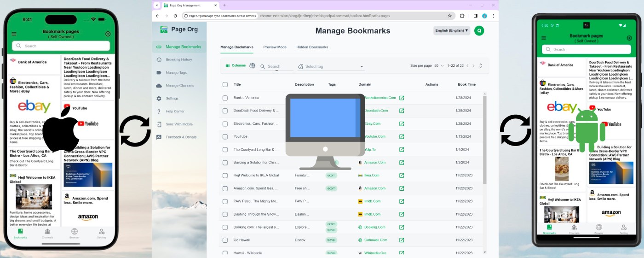Tap the add plus icon on the Android phone
Image resolution: width=644 pixels, height=258 pixels.
tap(629, 38)
